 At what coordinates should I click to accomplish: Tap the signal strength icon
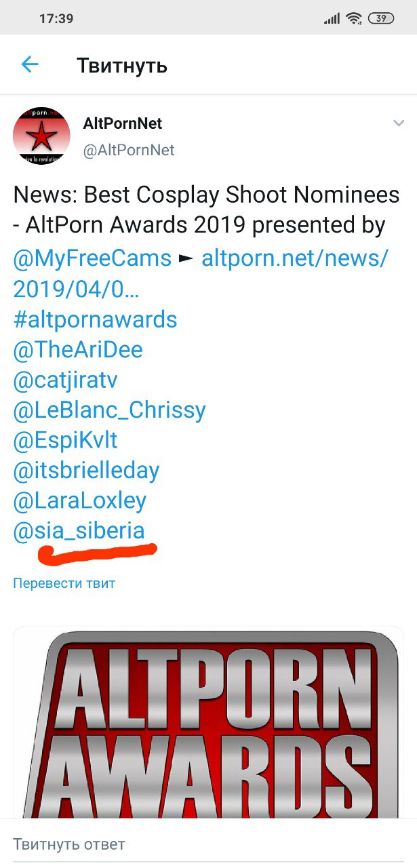(332, 19)
